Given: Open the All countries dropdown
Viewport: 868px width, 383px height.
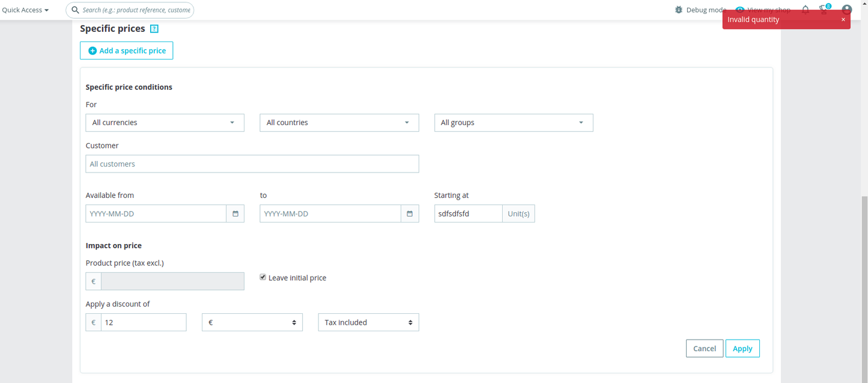Looking at the screenshot, I should click(x=339, y=123).
